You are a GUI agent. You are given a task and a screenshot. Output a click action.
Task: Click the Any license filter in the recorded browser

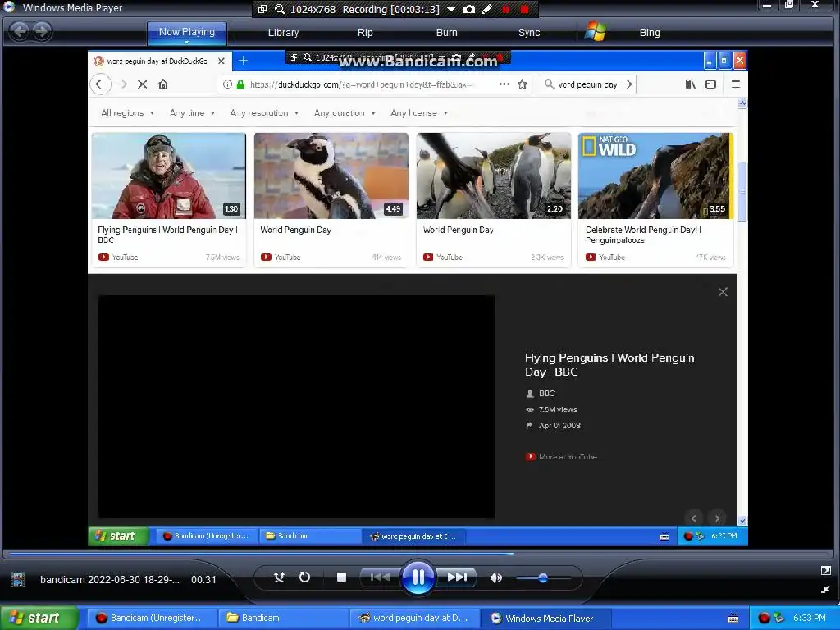419,113
